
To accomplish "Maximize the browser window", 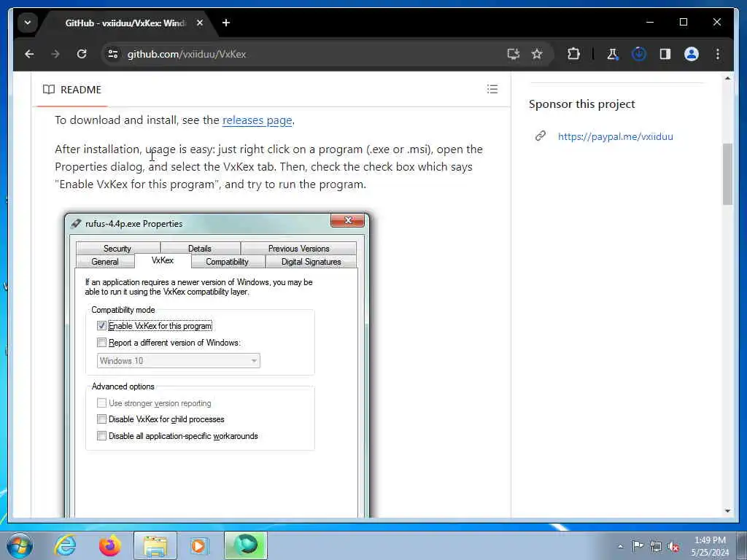I will point(683,23).
